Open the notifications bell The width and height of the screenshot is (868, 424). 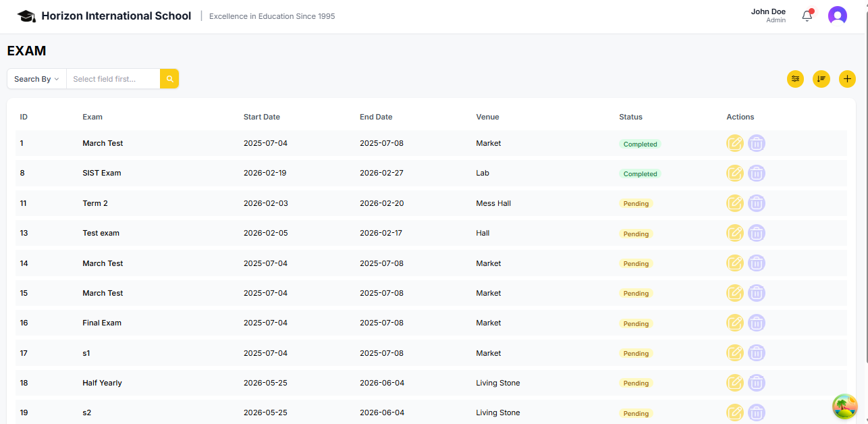click(807, 16)
